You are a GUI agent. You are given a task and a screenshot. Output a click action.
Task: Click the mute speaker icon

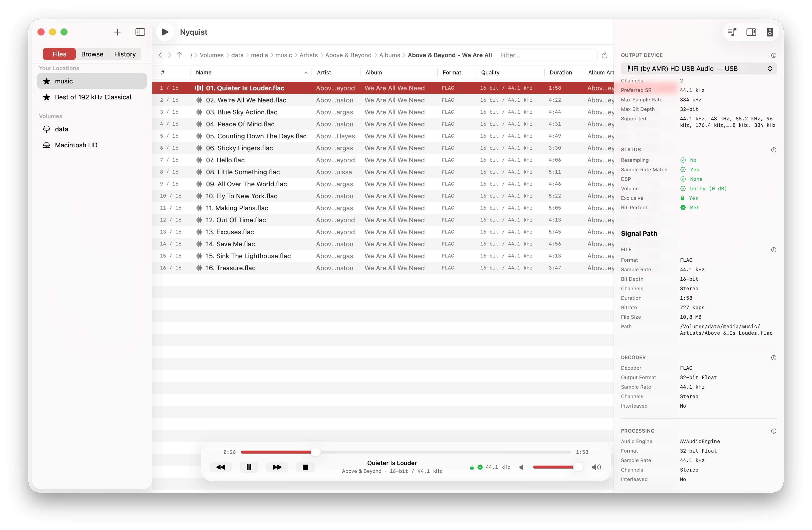521,467
